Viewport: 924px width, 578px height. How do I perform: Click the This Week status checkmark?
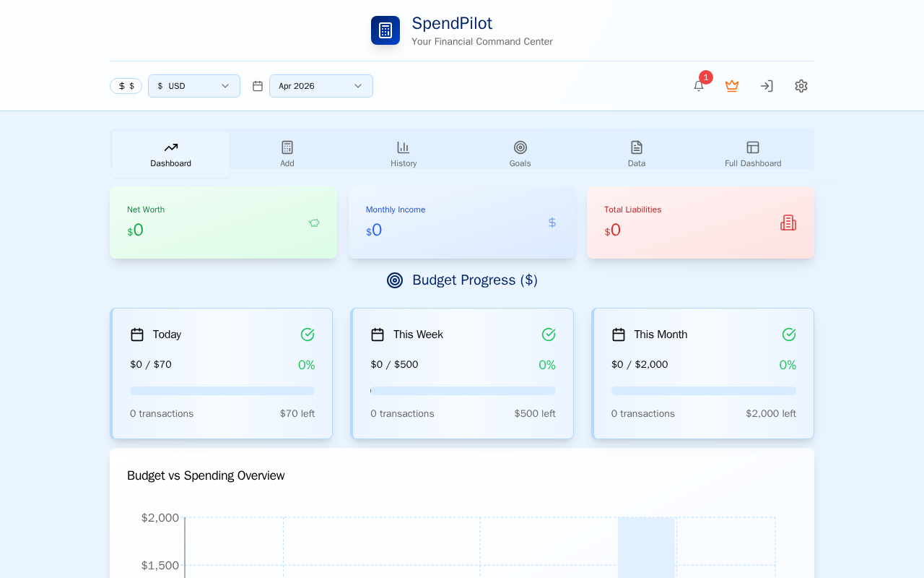pos(549,335)
